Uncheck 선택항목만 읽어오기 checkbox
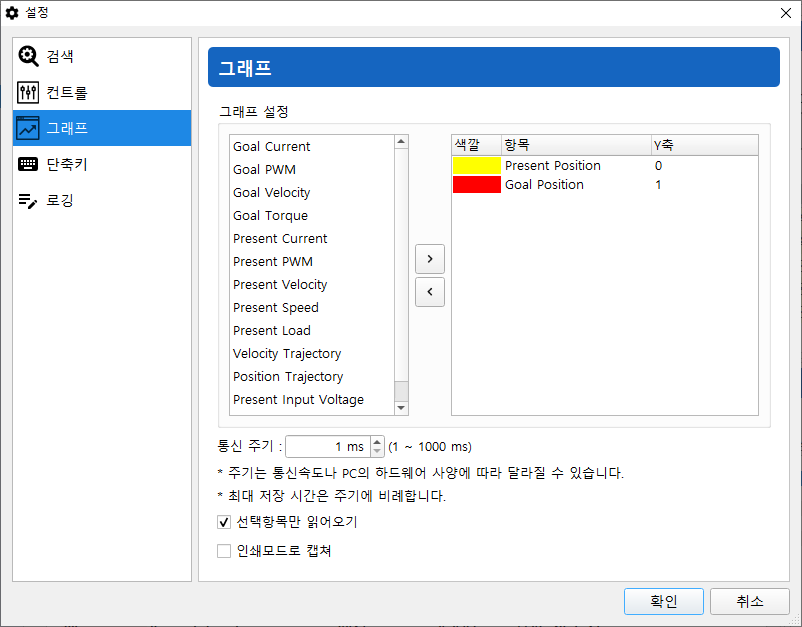The height and width of the screenshot is (627, 802). [x=224, y=522]
